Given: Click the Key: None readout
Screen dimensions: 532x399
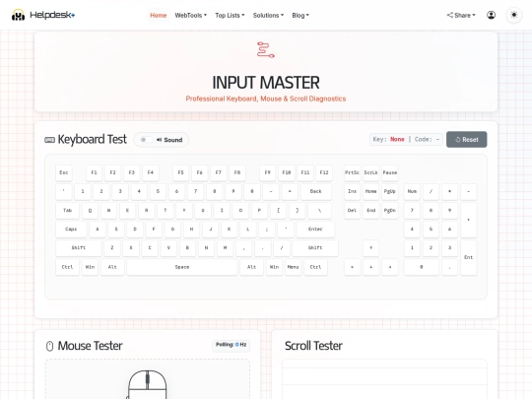Looking at the screenshot, I should pyautogui.click(x=388, y=140).
